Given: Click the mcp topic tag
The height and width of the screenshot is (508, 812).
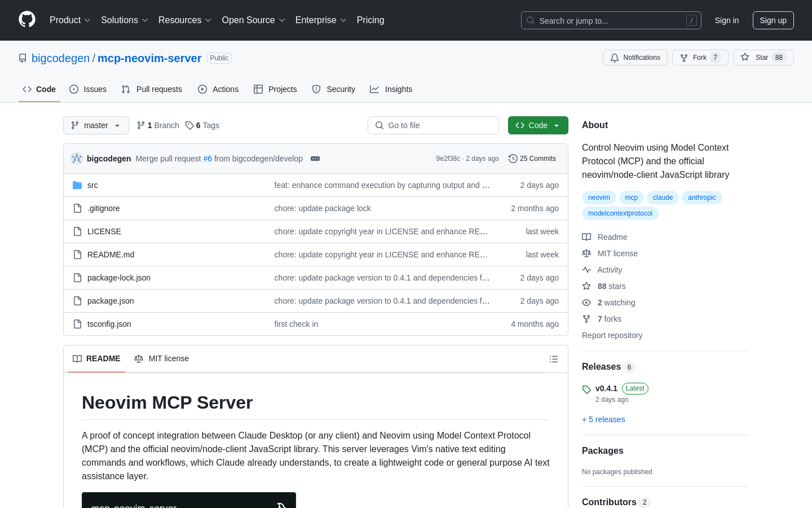Looking at the screenshot, I should (632, 198).
